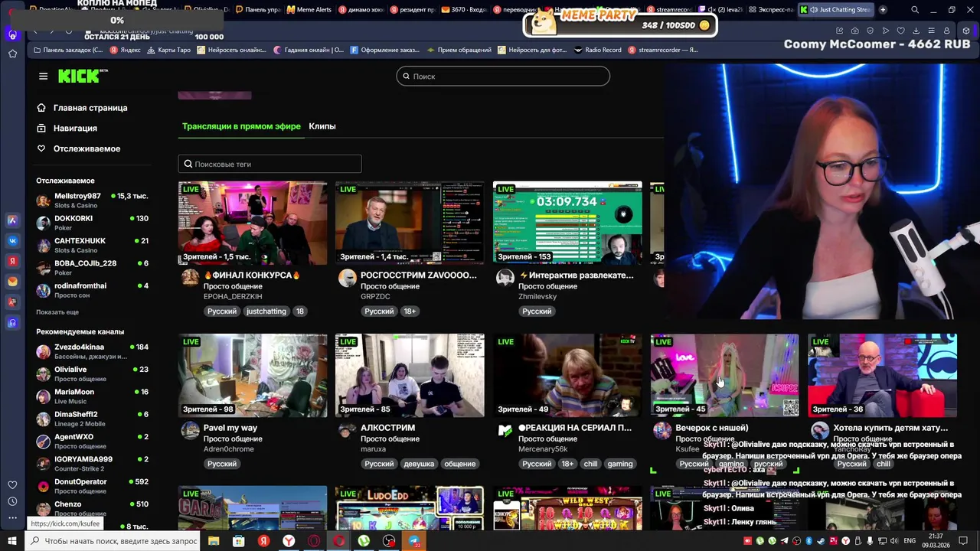Open Telegram from the taskbar

(x=414, y=541)
